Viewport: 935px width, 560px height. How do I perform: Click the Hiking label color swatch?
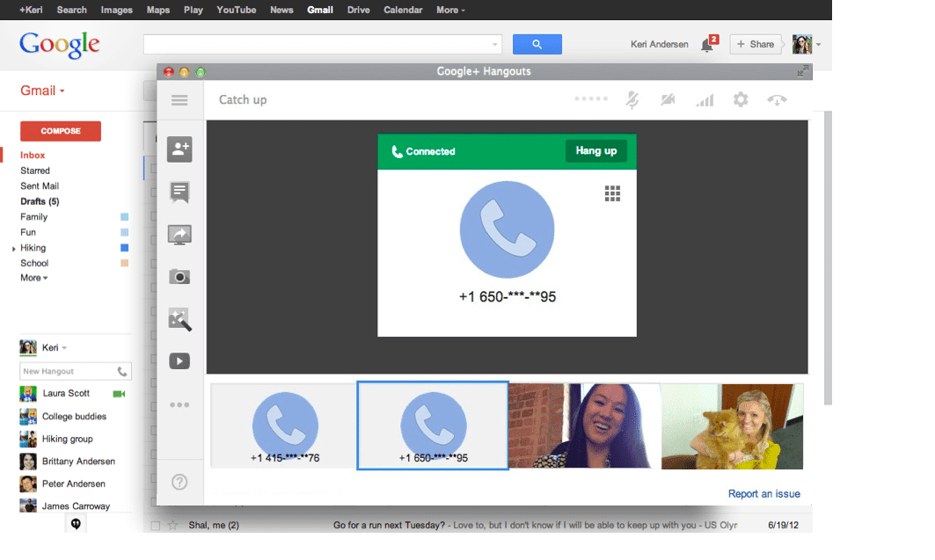125,248
